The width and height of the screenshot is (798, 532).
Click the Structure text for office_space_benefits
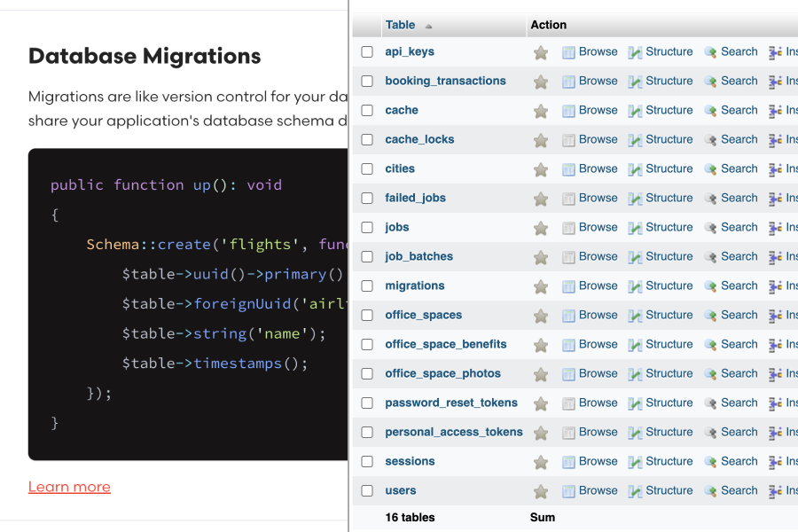coord(669,344)
